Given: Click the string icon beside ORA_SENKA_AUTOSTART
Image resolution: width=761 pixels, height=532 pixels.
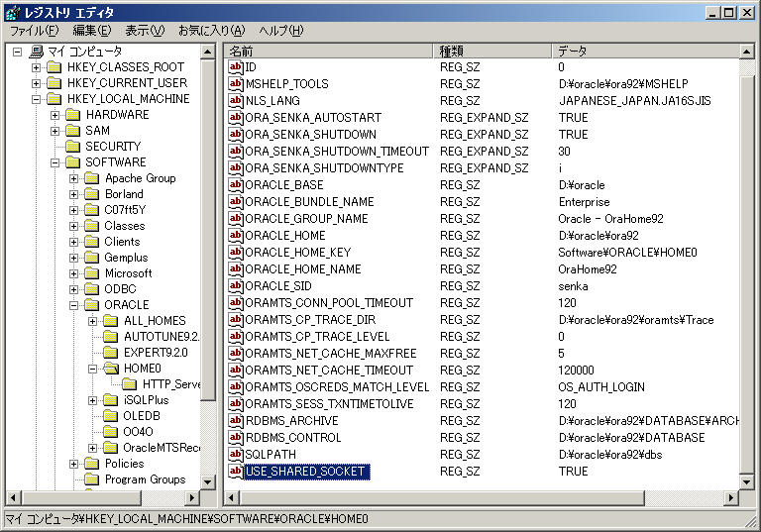Looking at the screenshot, I should point(236,118).
